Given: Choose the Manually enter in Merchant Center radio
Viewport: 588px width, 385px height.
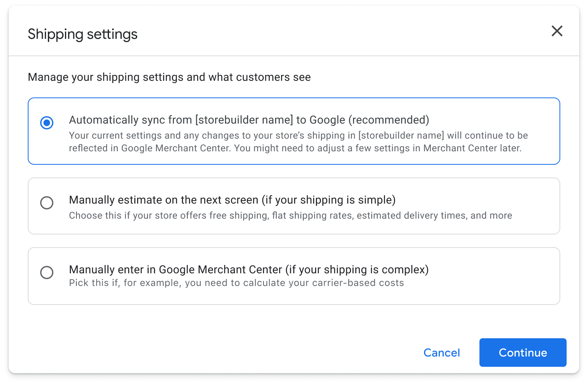Looking at the screenshot, I should (47, 273).
